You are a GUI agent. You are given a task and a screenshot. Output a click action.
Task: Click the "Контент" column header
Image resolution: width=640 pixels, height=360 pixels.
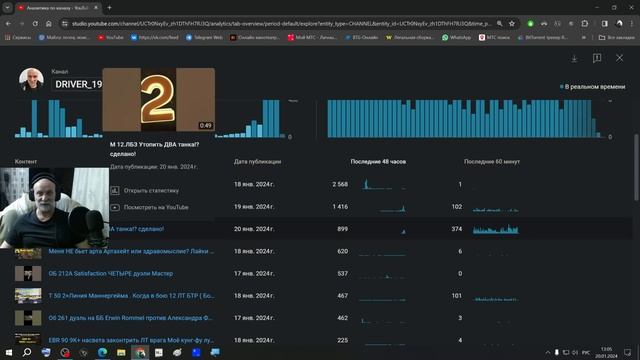pos(26,162)
